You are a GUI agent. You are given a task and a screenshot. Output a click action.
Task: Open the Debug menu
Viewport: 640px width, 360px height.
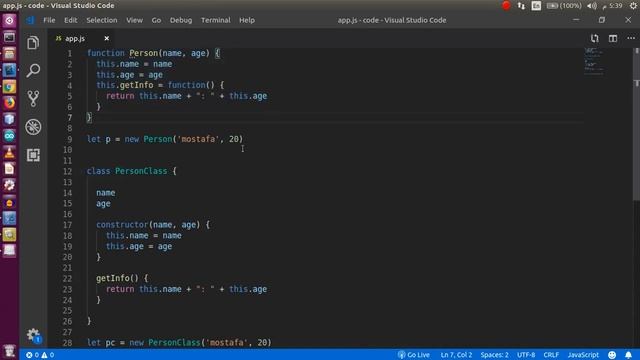(x=181, y=20)
